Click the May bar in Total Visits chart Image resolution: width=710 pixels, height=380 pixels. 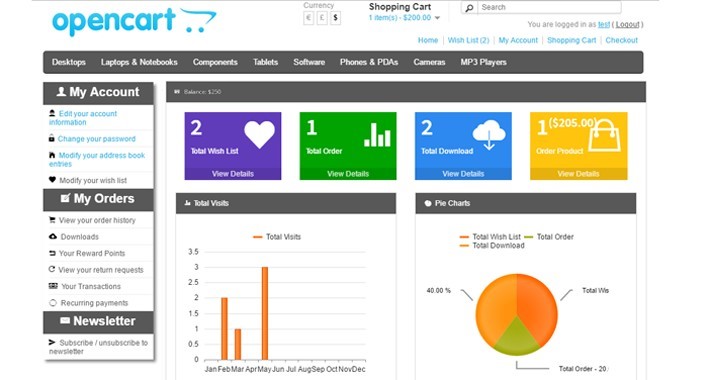pyautogui.click(x=265, y=313)
